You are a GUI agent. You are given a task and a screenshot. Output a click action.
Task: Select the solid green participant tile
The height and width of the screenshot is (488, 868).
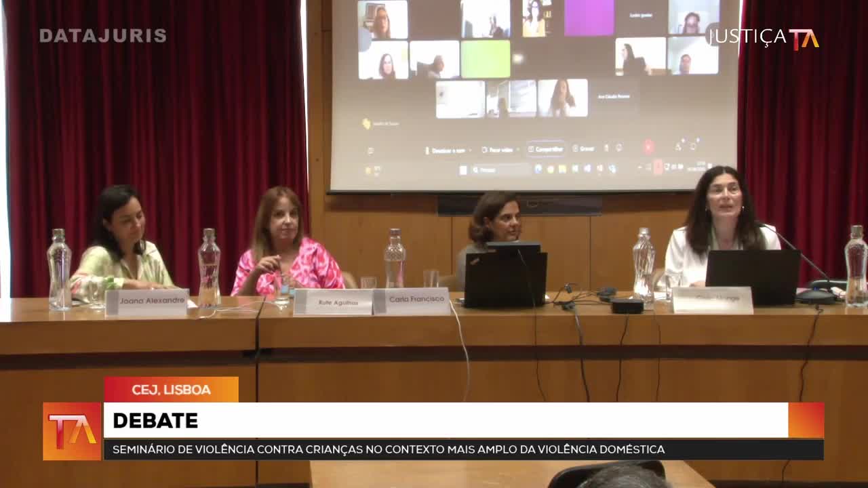click(x=486, y=59)
